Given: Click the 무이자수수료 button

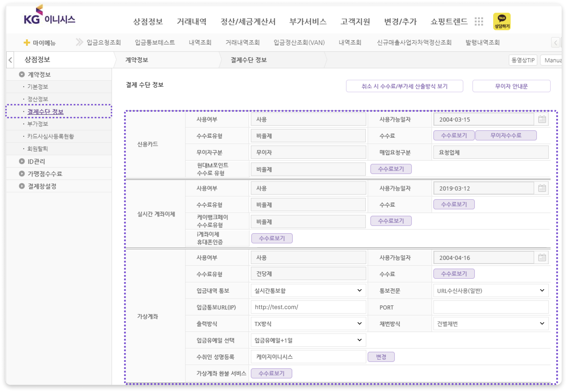Looking at the screenshot, I should click(506, 135).
